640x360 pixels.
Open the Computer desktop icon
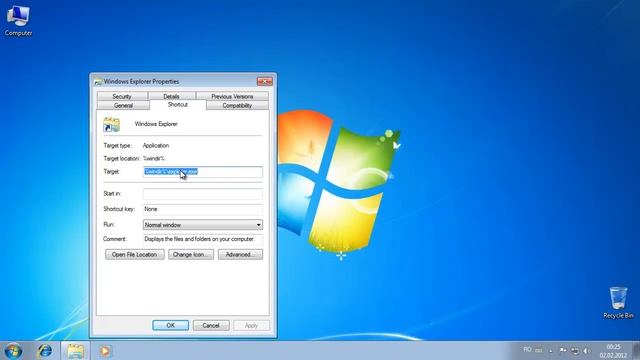pyautogui.click(x=18, y=20)
